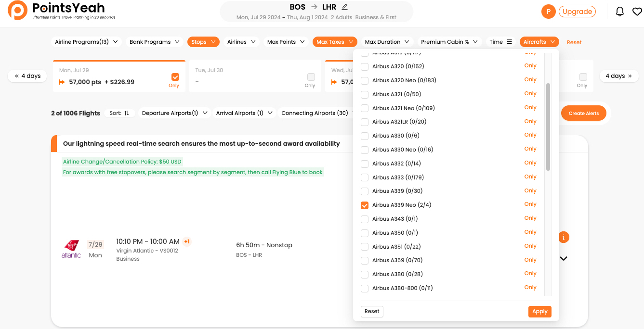This screenshot has height=329, width=644.
Task: Click the aircraft list scrollbar
Action: click(548, 127)
